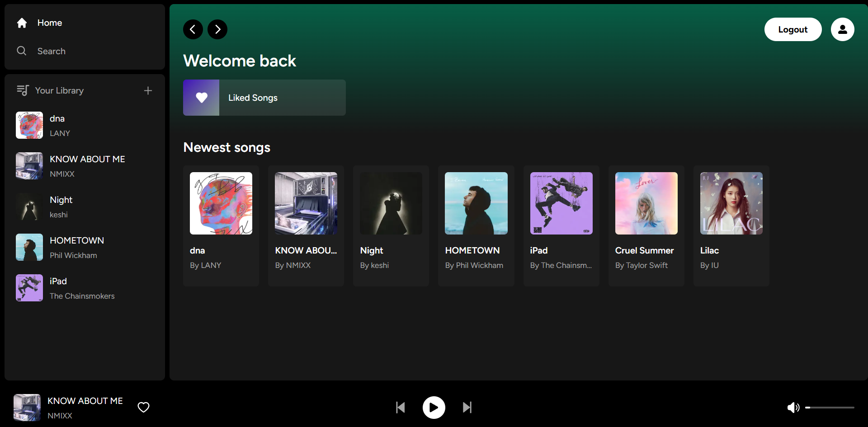Open Search from the sidebar
The height and width of the screenshot is (427, 868).
click(x=51, y=51)
